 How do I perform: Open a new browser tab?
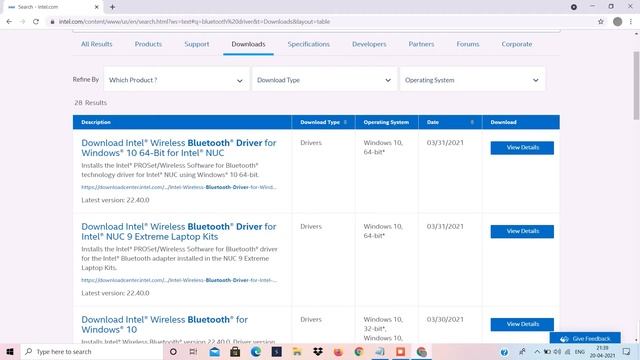[x=112, y=7]
